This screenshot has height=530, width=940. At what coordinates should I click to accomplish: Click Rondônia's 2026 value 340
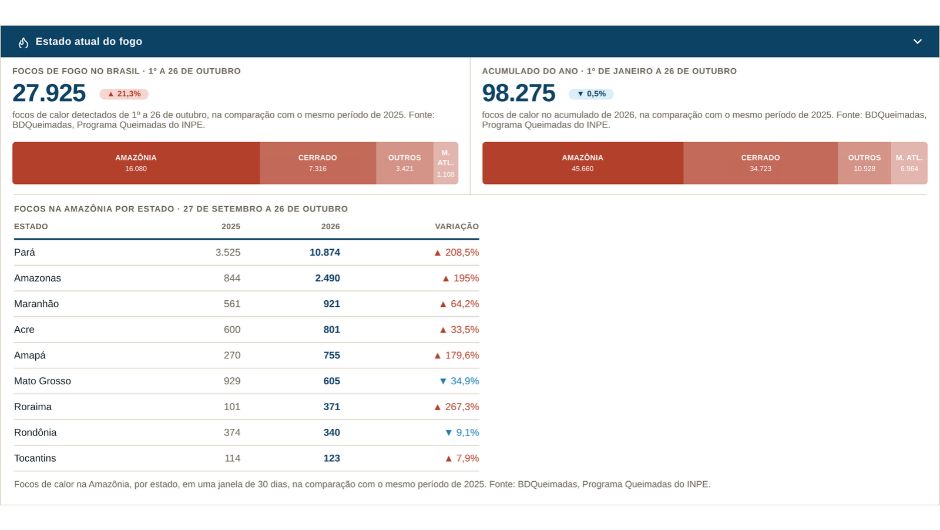click(332, 433)
